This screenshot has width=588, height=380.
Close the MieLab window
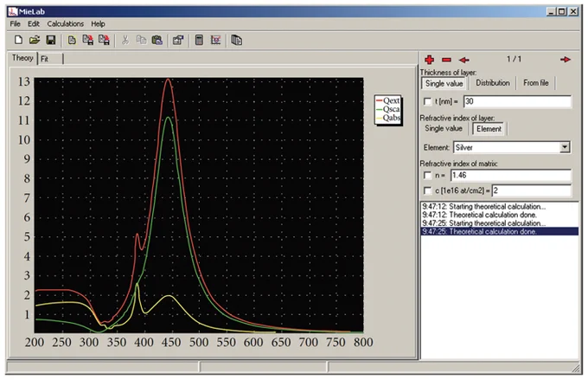click(x=574, y=11)
